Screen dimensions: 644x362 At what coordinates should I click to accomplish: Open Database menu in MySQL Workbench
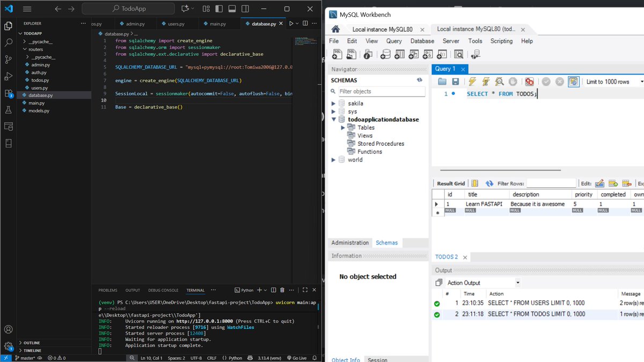pyautogui.click(x=422, y=41)
